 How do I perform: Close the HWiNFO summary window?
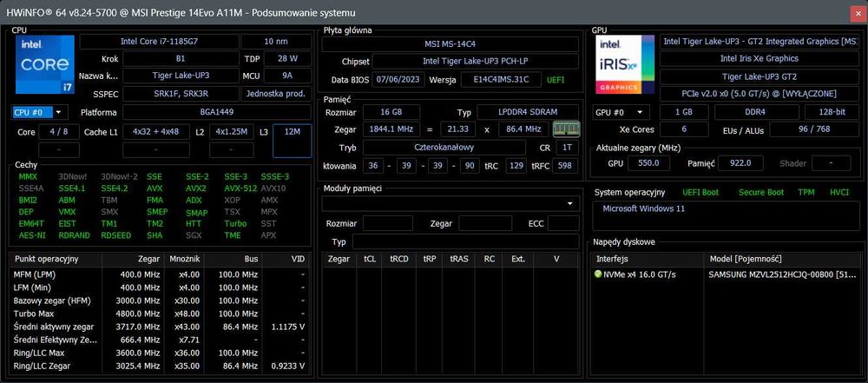click(x=857, y=13)
